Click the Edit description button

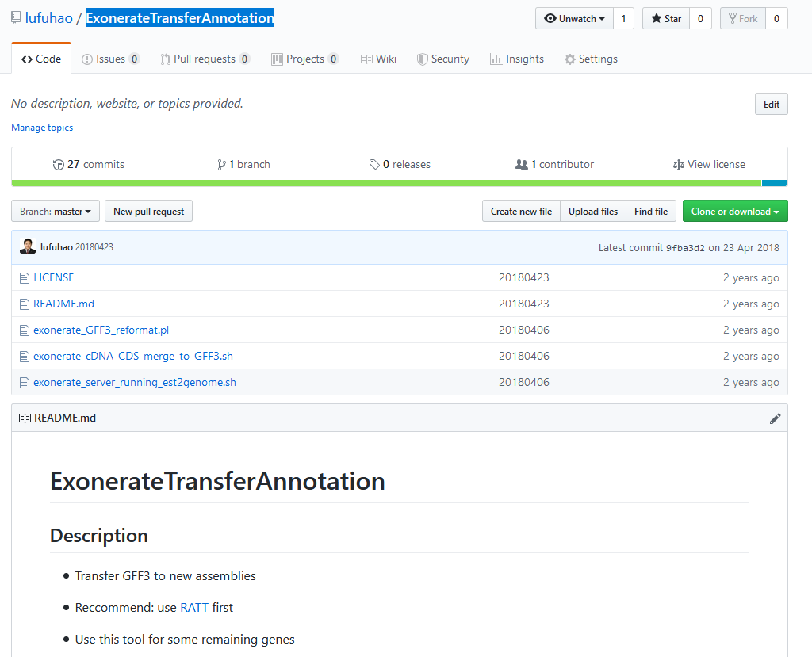[x=771, y=104]
